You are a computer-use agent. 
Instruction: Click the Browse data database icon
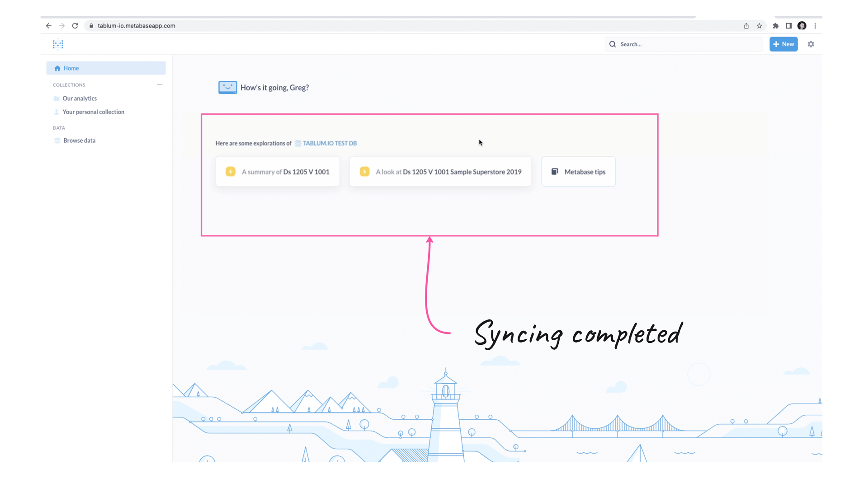point(57,141)
